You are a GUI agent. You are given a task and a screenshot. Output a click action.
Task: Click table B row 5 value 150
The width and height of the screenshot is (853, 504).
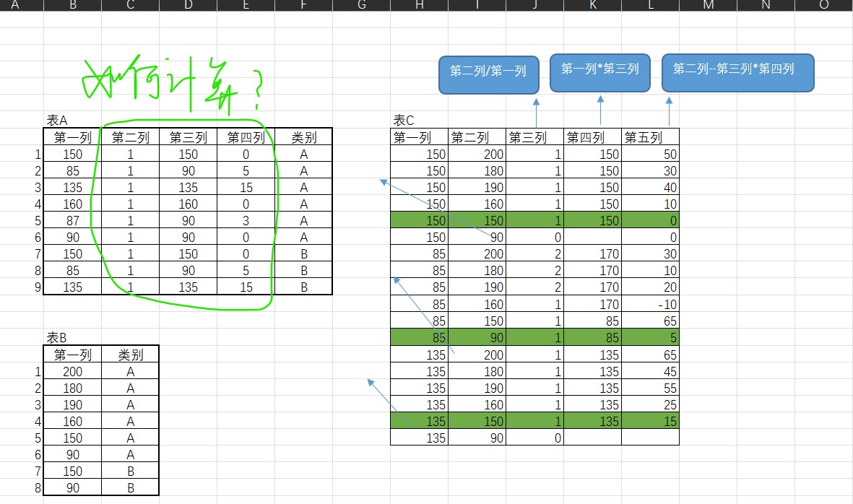(72, 438)
